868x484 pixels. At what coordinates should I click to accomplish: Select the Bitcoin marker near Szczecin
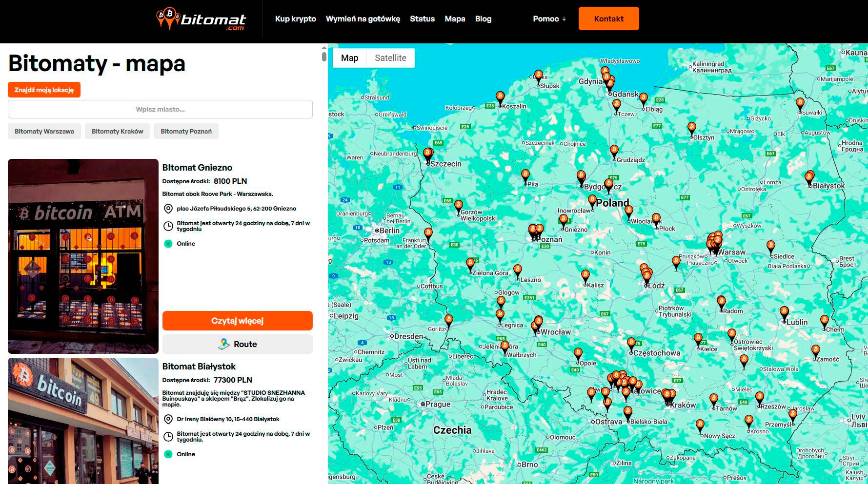click(x=427, y=154)
